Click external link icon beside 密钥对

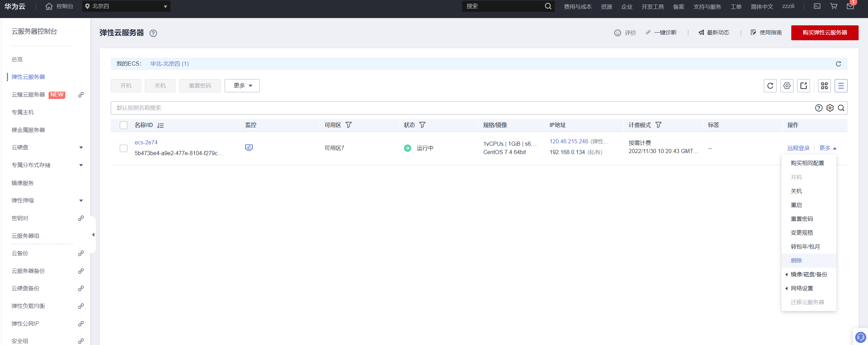81,218
